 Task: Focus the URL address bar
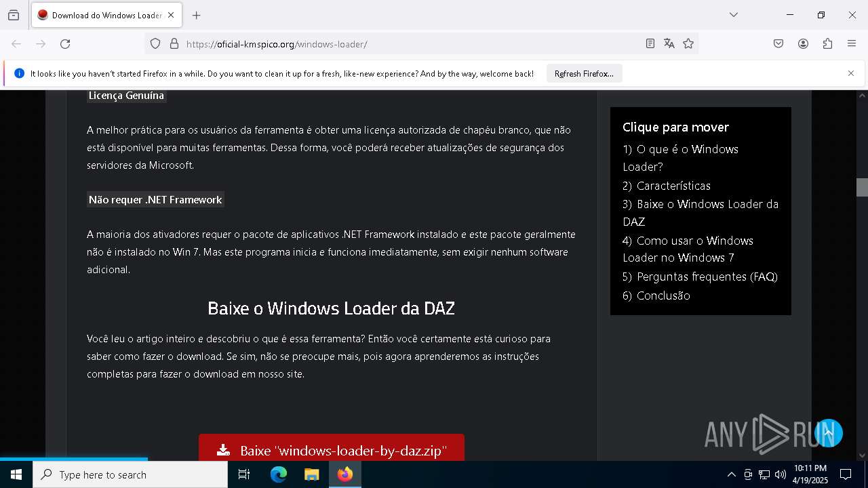(x=410, y=44)
